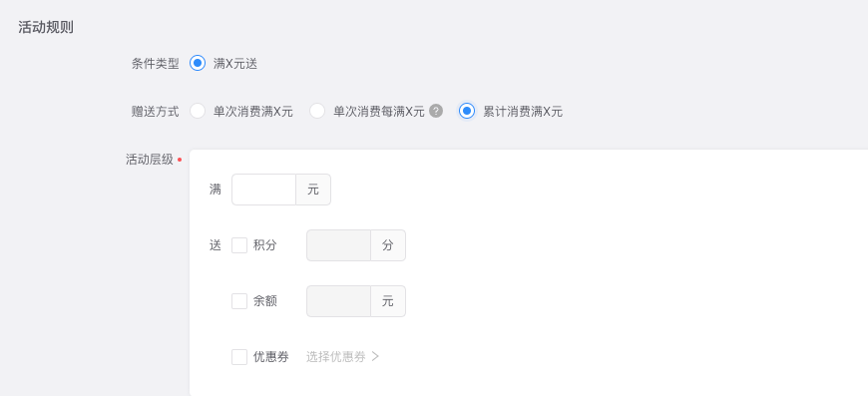The height and width of the screenshot is (396, 868).
Task: Click the chevron arrow after 选择优惠券
Action: tap(375, 357)
